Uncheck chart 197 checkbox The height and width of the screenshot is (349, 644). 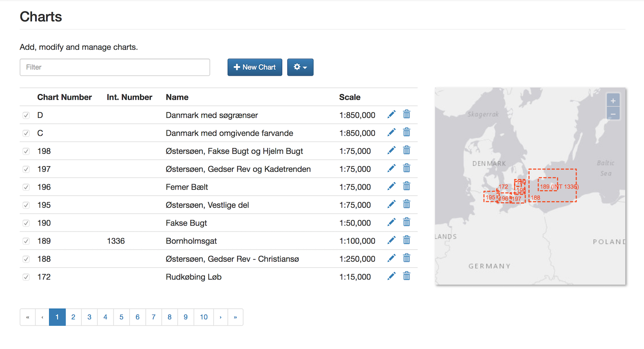[x=26, y=169]
